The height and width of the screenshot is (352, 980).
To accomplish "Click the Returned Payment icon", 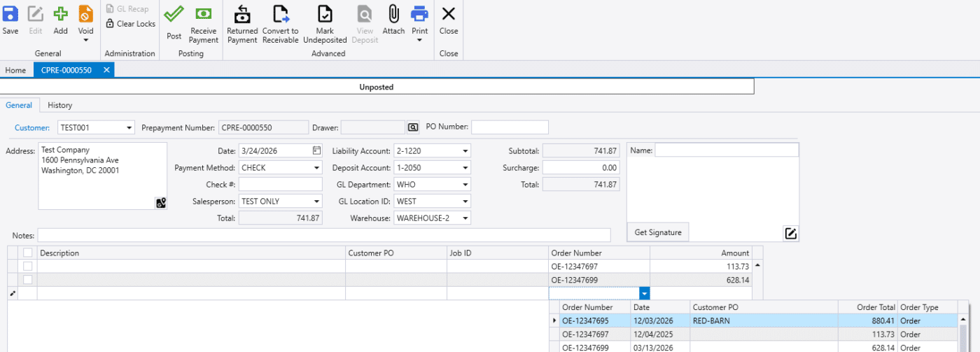I will (x=242, y=14).
